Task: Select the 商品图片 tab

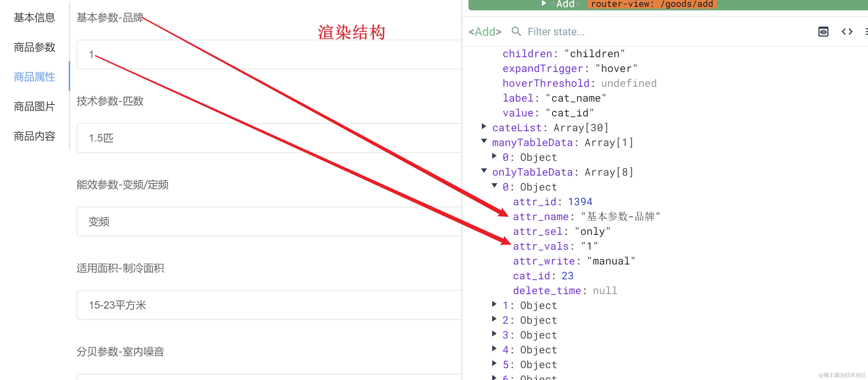Action: pos(34,106)
